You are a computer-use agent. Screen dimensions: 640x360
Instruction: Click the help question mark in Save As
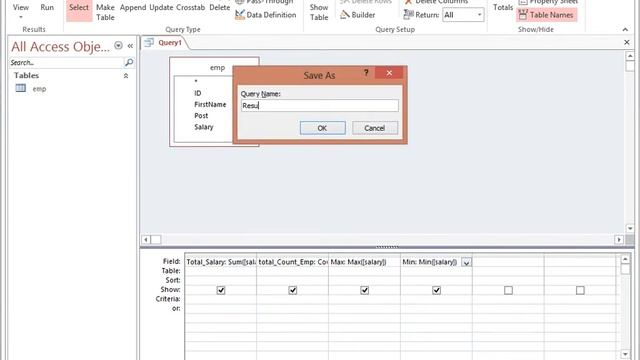click(x=366, y=73)
